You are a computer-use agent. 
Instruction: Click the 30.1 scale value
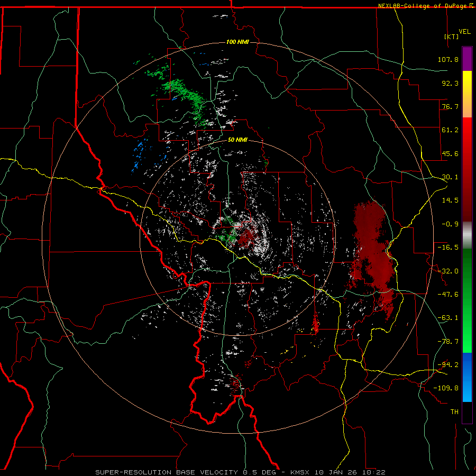[450, 177]
